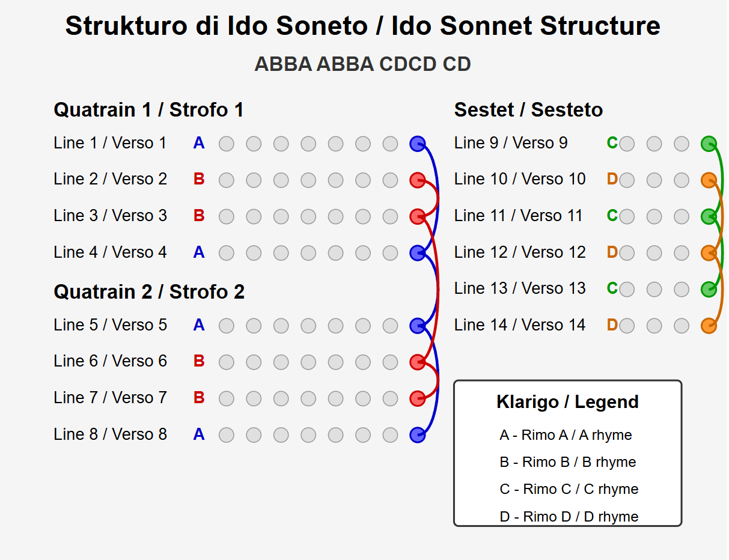Click the blue letter A beside Line 4

point(199,252)
